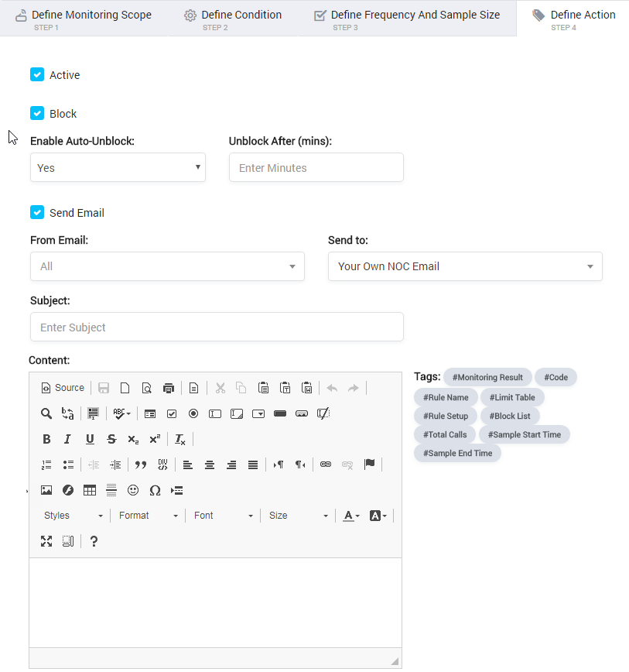Insert the #Rule Name tag

point(446,397)
